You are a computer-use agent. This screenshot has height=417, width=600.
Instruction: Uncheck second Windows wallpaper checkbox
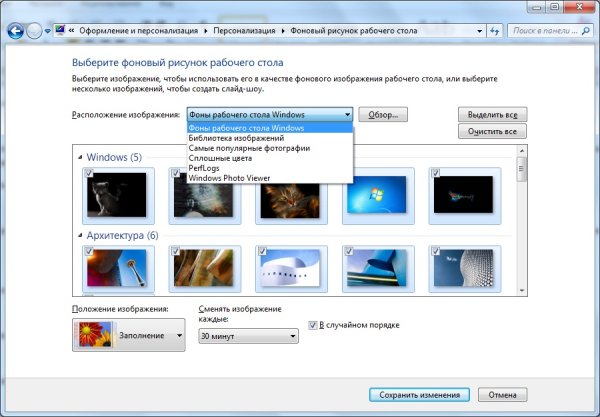point(175,173)
